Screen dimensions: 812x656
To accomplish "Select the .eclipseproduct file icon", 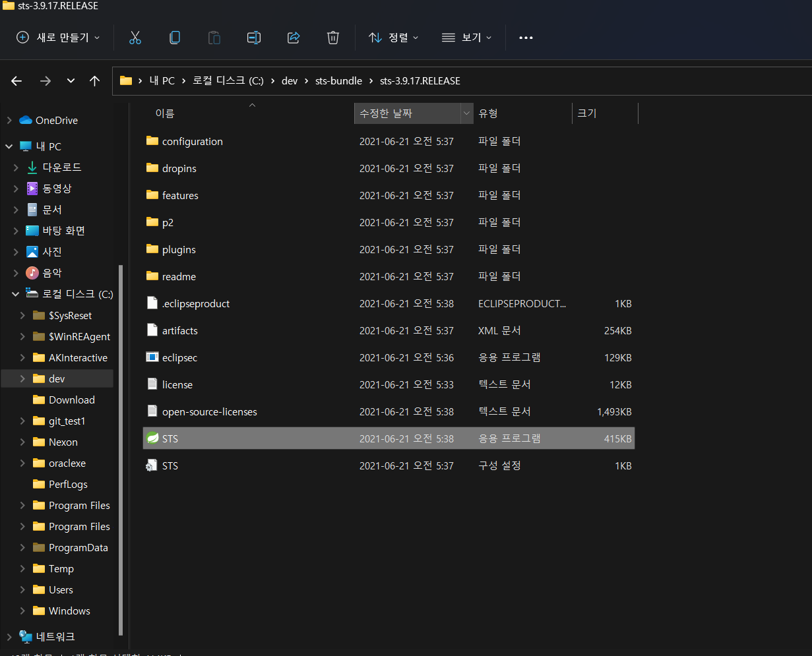I will (x=152, y=303).
